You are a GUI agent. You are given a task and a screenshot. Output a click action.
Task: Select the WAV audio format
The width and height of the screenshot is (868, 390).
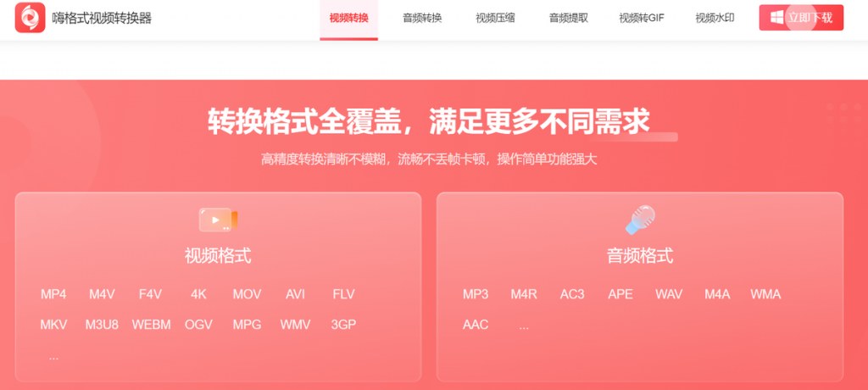coord(669,294)
